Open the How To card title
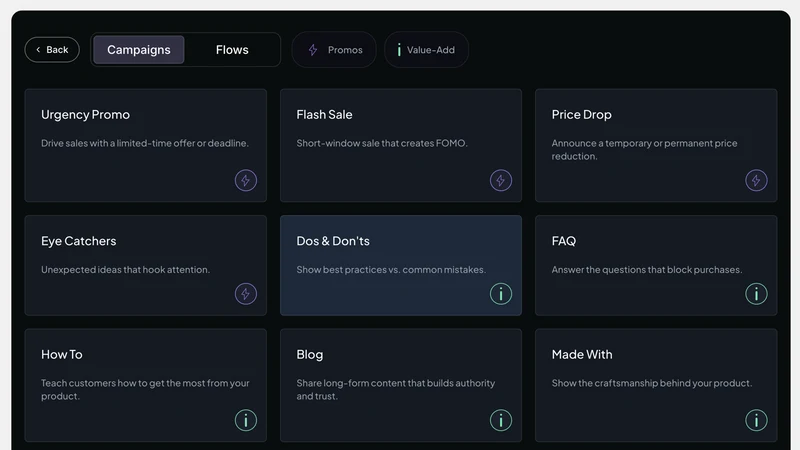 coord(62,354)
